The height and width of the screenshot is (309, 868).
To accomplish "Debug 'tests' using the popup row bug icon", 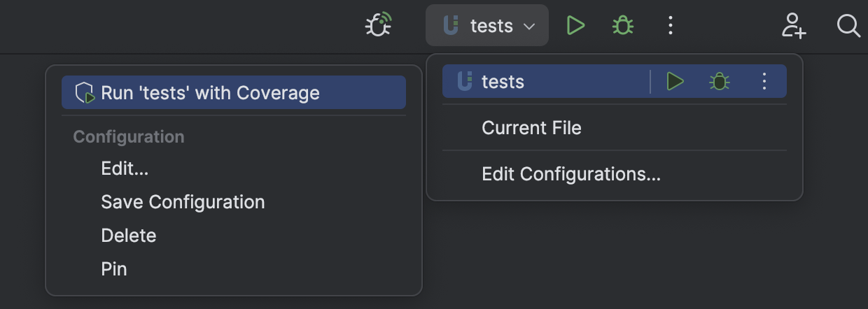I will 719,82.
